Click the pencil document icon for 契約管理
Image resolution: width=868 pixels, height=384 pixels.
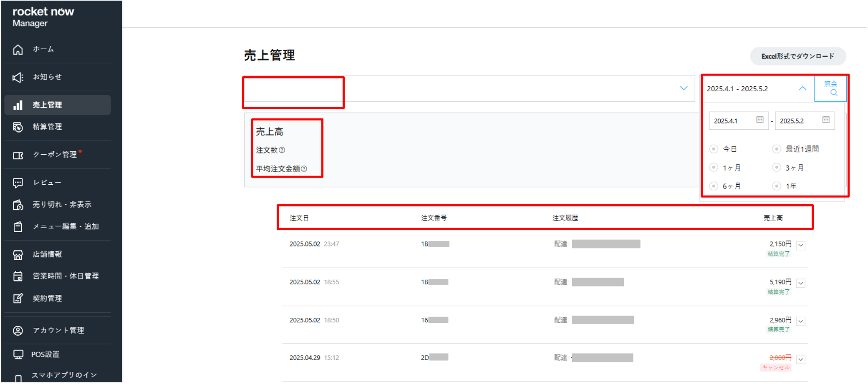[x=18, y=299]
